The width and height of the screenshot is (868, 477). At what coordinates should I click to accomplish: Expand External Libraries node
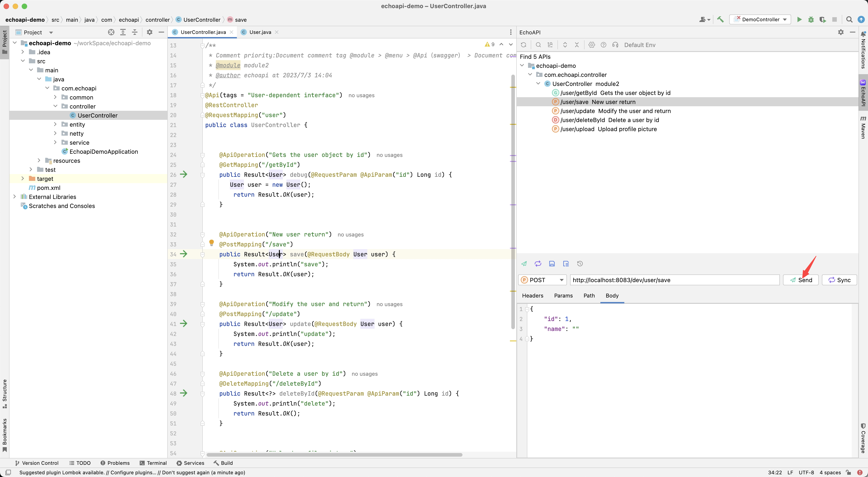point(14,196)
